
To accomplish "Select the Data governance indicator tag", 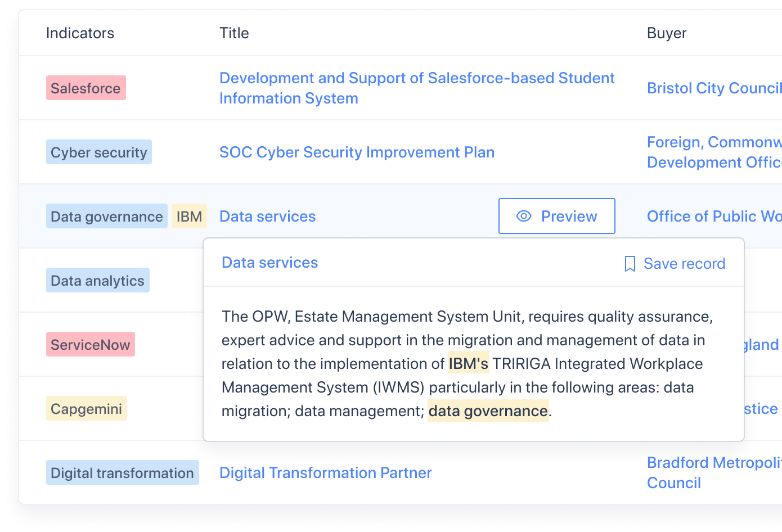I will pyautogui.click(x=106, y=216).
